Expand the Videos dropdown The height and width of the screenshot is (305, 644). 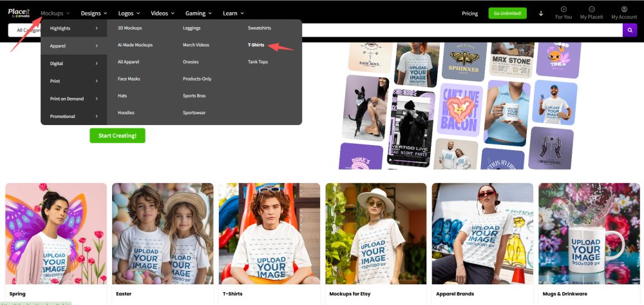(163, 13)
